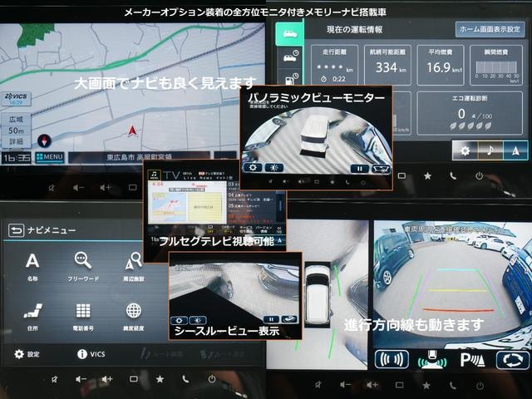Select the 走行距離 trip distance card
Screen dimensions: 532x399
(334, 65)
